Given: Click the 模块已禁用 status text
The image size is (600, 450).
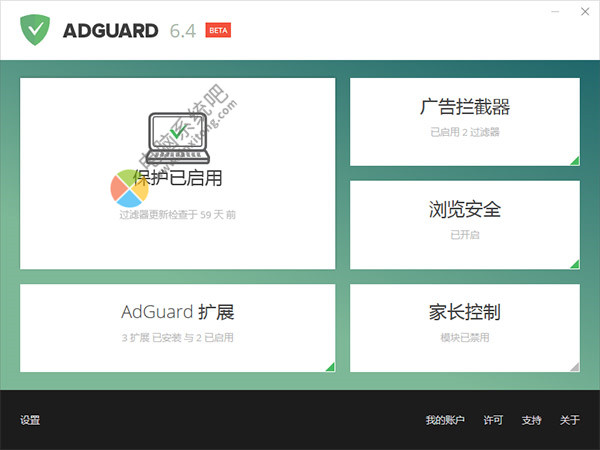Looking at the screenshot, I should [465, 338].
